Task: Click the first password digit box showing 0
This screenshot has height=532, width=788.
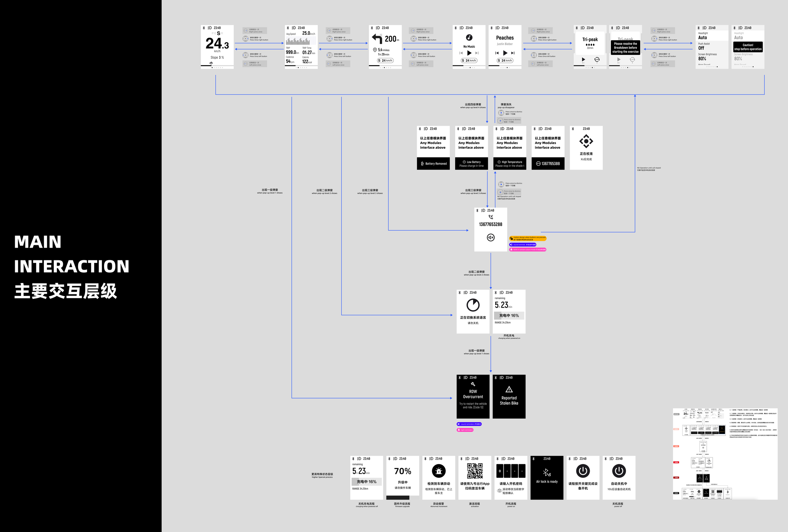Action: [x=500, y=471]
